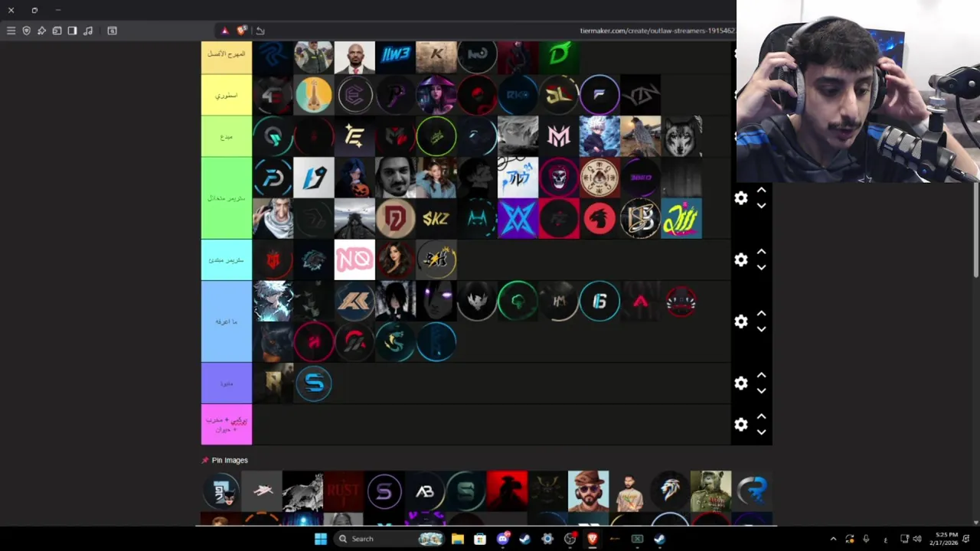Screen dimensions: 980x551
Task: Select the skull in pink ring image
Action: [x=559, y=178]
